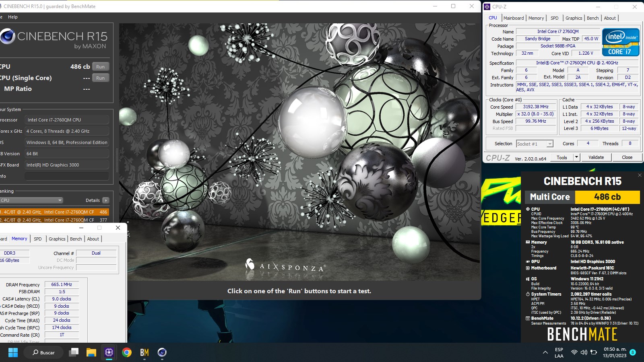Click the Core VID value 1.226 V
Screen dimensions: 644x362
tap(586, 53)
